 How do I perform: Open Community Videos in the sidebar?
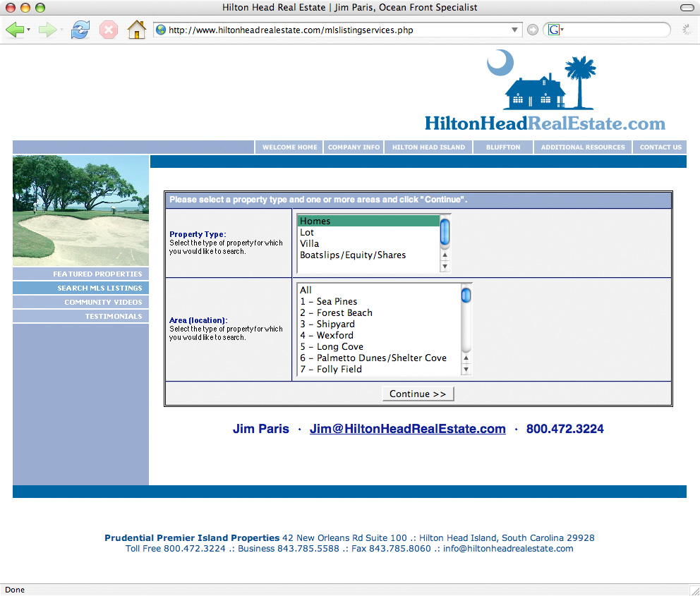click(81, 302)
